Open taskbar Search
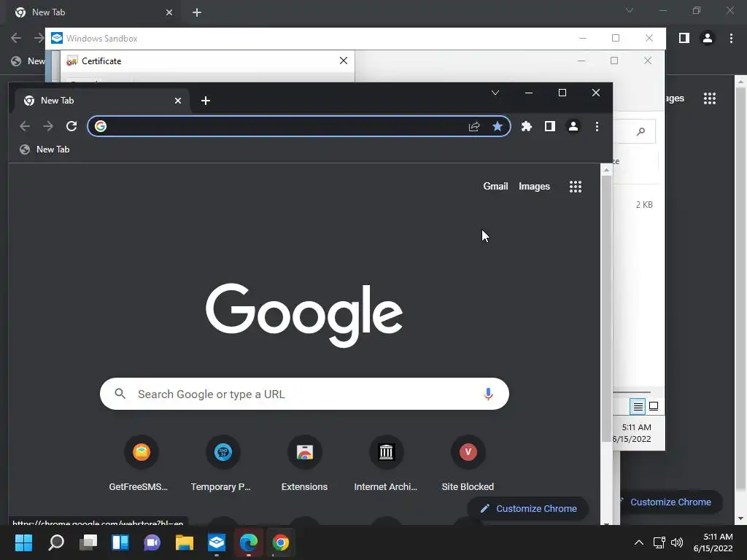This screenshot has height=560, width=747. pyautogui.click(x=55, y=542)
